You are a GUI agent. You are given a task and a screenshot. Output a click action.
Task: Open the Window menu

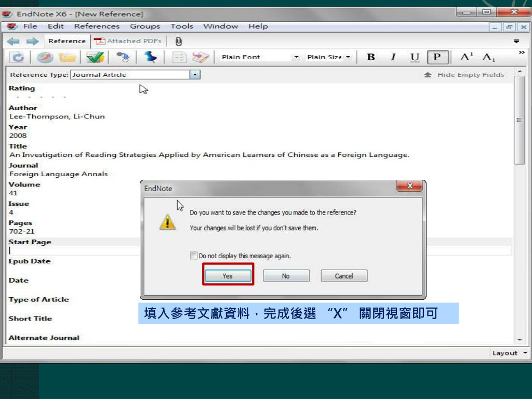pyautogui.click(x=220, y=26)
